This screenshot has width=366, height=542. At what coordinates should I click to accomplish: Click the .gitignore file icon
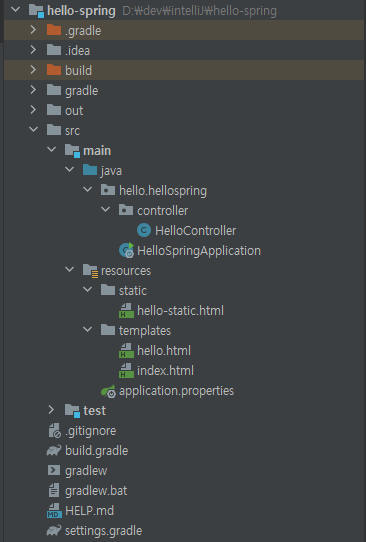tap(54, 431)
